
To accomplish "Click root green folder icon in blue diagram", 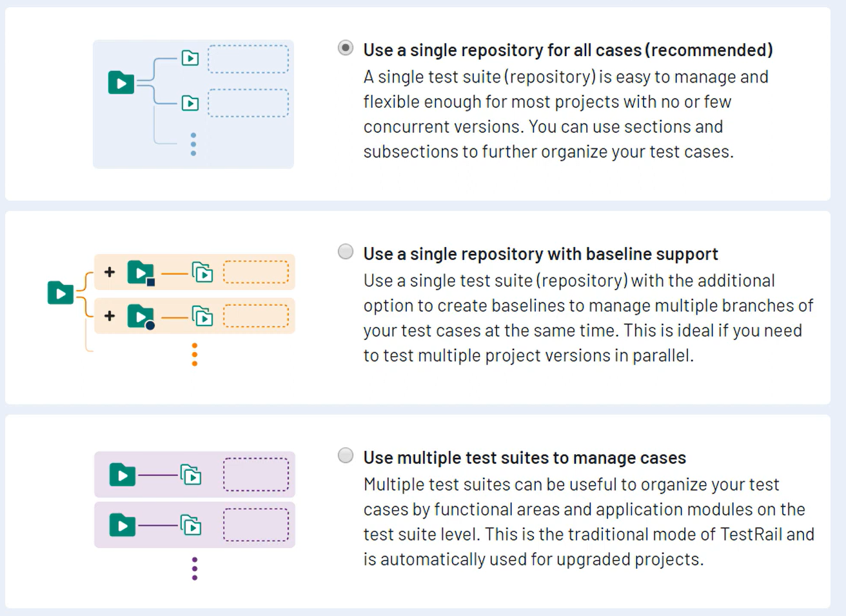I will [x=121, y=83].
